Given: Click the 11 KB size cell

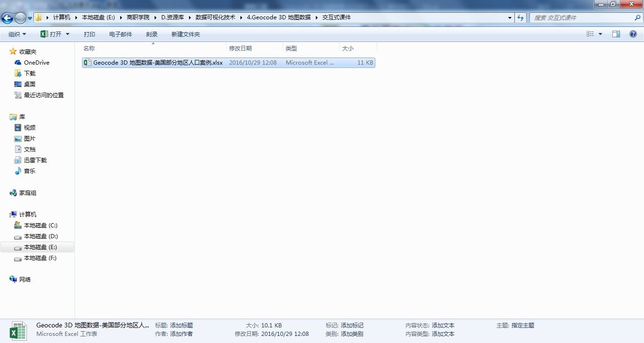Looking at the screenshot, I should (x=365, y=62).
